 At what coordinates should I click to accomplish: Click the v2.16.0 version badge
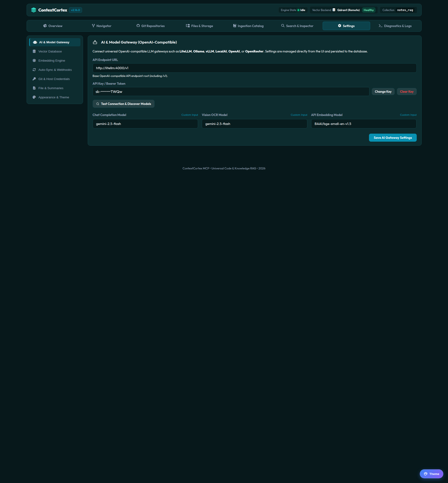(75, 10)
